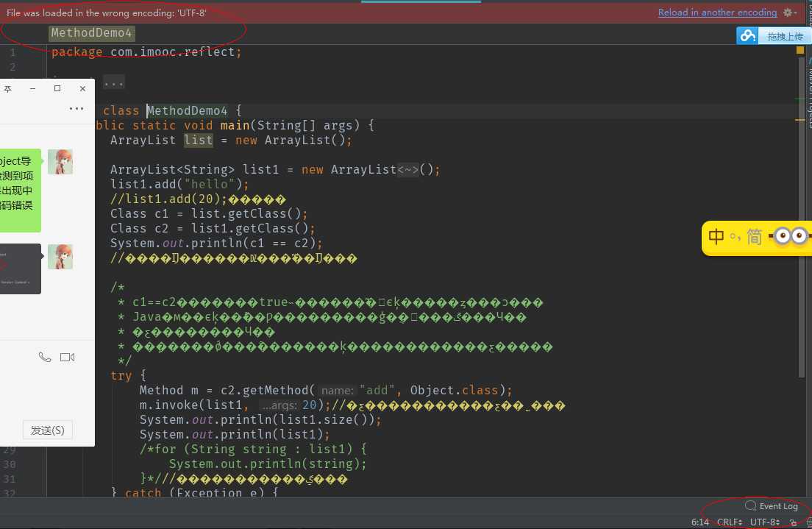812x529 pixels.
Task: Select the MethodDemo4 breadcrumb label
Action: point(92,33)
